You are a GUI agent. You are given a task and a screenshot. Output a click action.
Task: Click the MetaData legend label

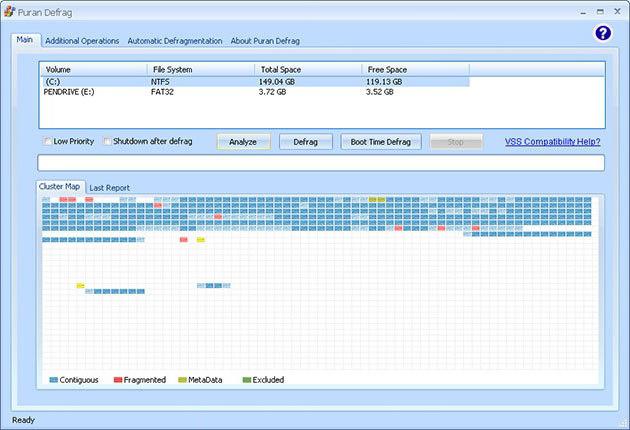point(205,380)
